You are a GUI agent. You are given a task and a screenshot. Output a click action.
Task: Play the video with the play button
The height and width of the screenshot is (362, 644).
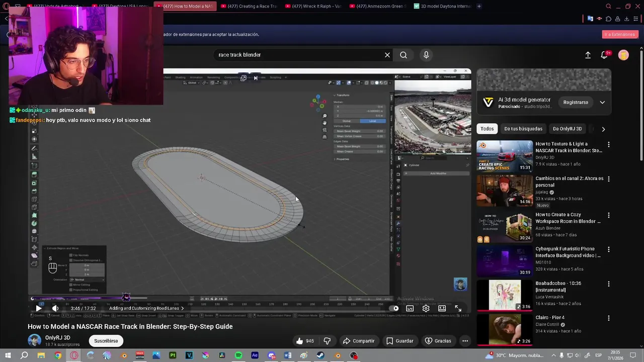tap(39, 308)
